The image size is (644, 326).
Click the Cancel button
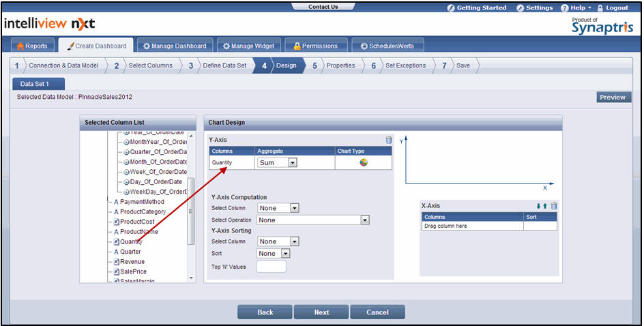tap(377, 312)
